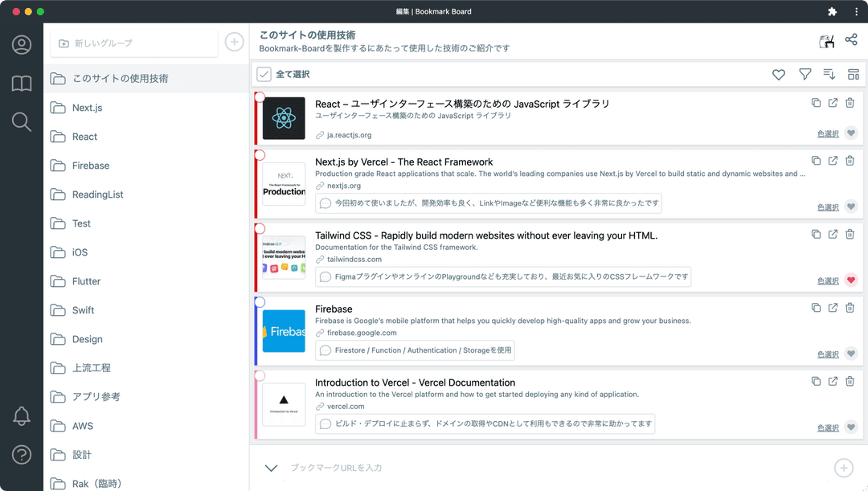Open the Flutter group
The height and width of the screenshot is (491, 868).
point(146,281)
